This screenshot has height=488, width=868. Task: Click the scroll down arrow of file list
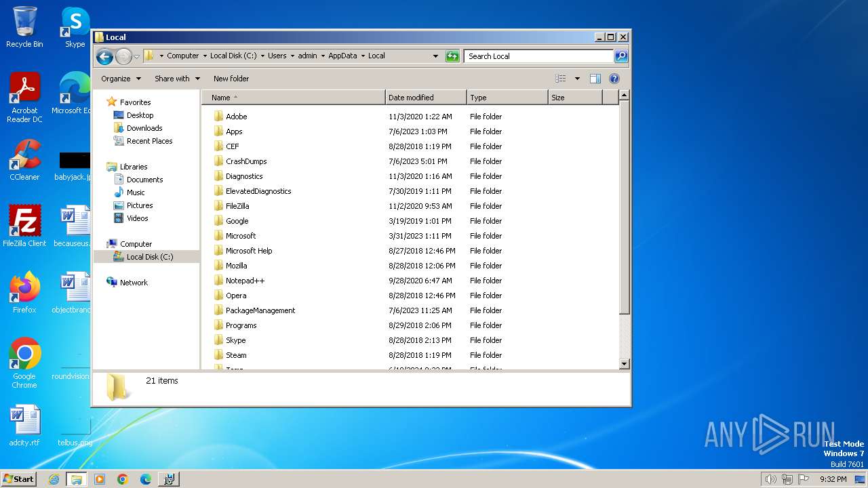tap(625, 364)
